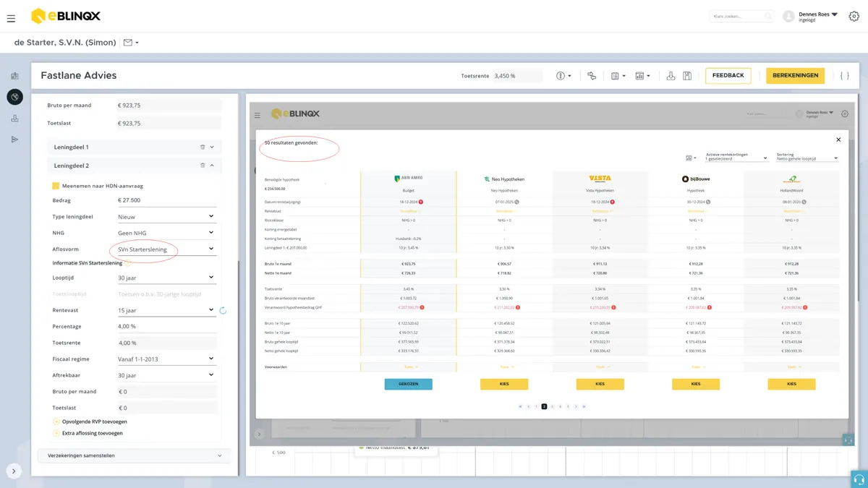
Task: Open the list document menu in the toolbar
Action: (618, 76)
